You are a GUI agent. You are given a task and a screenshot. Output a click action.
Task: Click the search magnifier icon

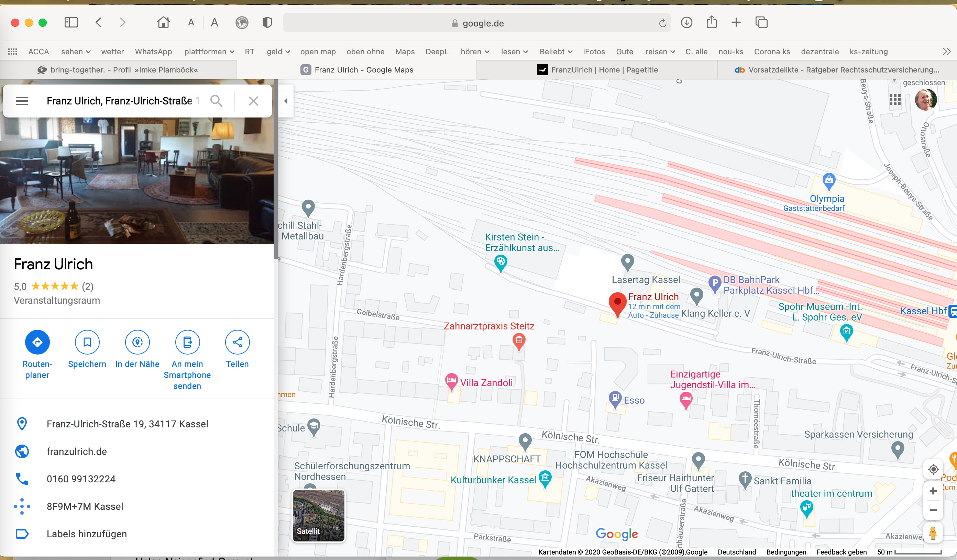click(x=217, y=101)
